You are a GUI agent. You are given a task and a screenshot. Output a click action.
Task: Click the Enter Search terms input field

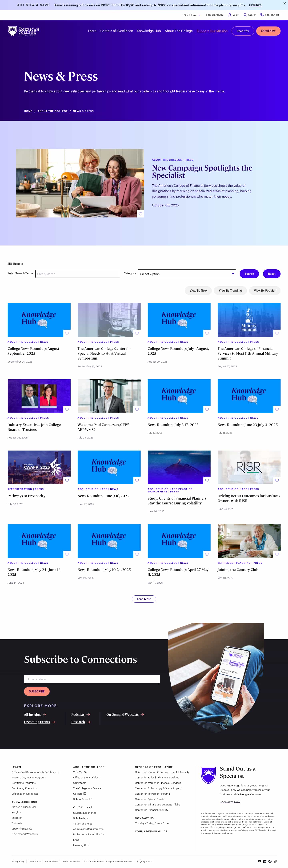tap(77, 274)
